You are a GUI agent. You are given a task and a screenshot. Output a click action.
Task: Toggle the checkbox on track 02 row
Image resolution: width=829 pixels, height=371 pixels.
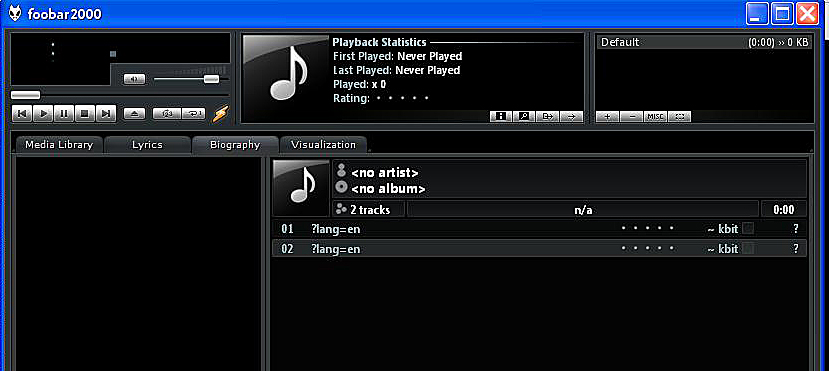748,248
